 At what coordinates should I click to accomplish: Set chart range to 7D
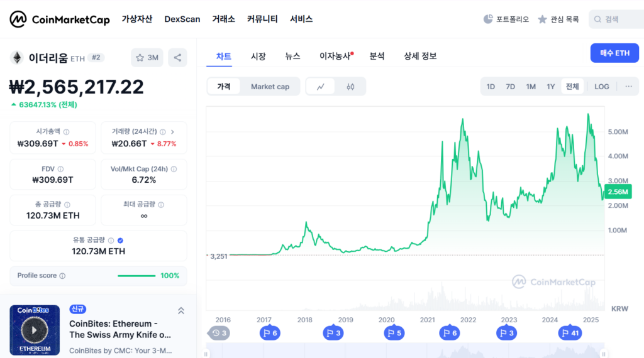(x=511, y=87)
